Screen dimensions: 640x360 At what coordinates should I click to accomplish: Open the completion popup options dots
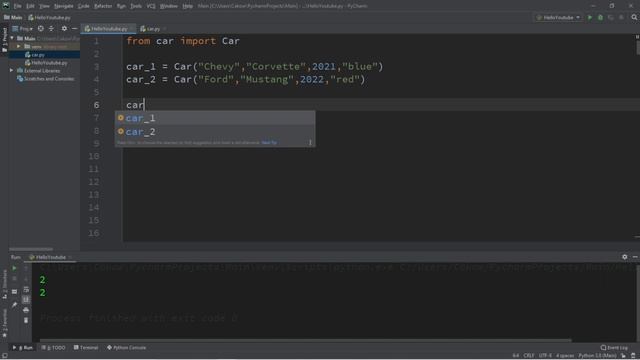[310, 142]
